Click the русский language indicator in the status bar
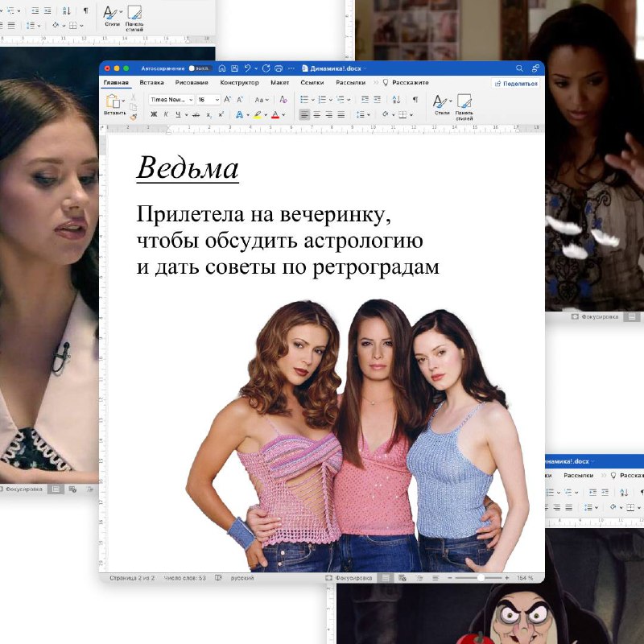Screen dimensions: 644x644 point(242,578)
